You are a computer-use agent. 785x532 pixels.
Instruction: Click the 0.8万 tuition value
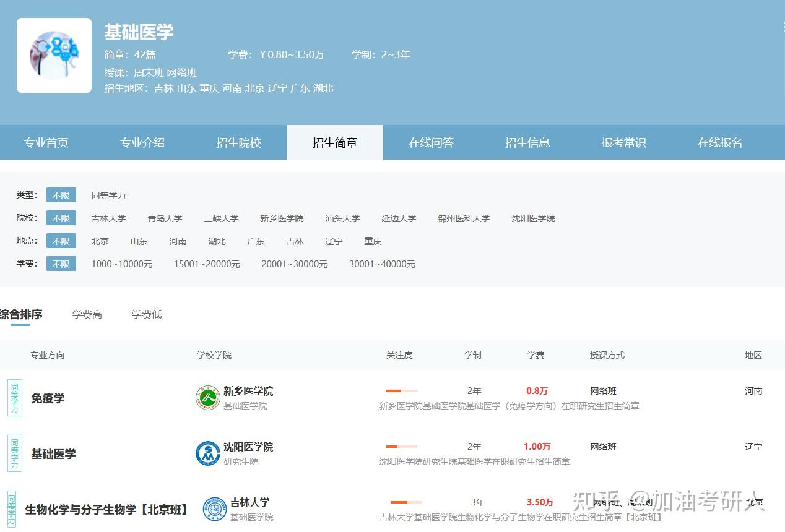coord(537,391)
